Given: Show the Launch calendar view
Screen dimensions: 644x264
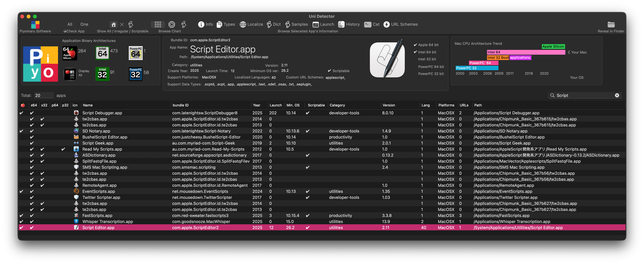Looking at the screenshot, I should coord(315,24).
